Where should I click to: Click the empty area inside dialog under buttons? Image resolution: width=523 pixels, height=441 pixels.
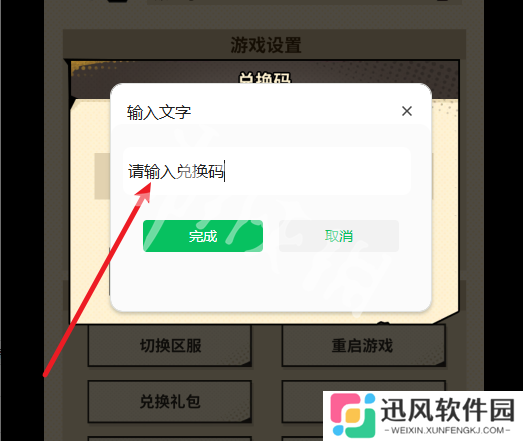[x=271, y=281]
